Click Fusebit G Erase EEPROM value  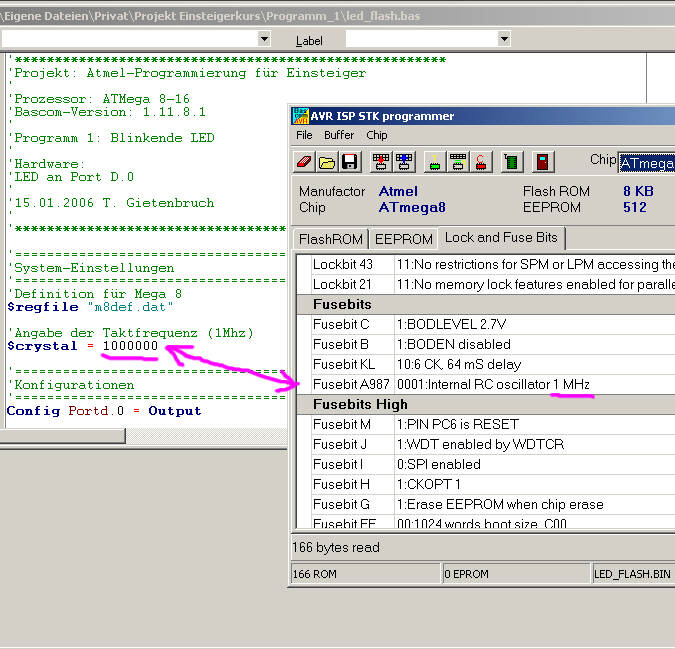[535, 504]
